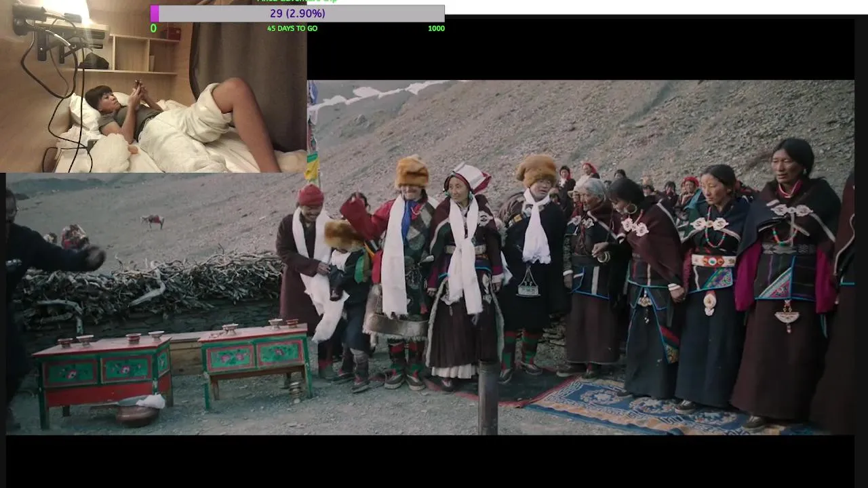Click the goal maximum value '1000'
This screenshot has width=868, height=488.
(x=436, y=28)
